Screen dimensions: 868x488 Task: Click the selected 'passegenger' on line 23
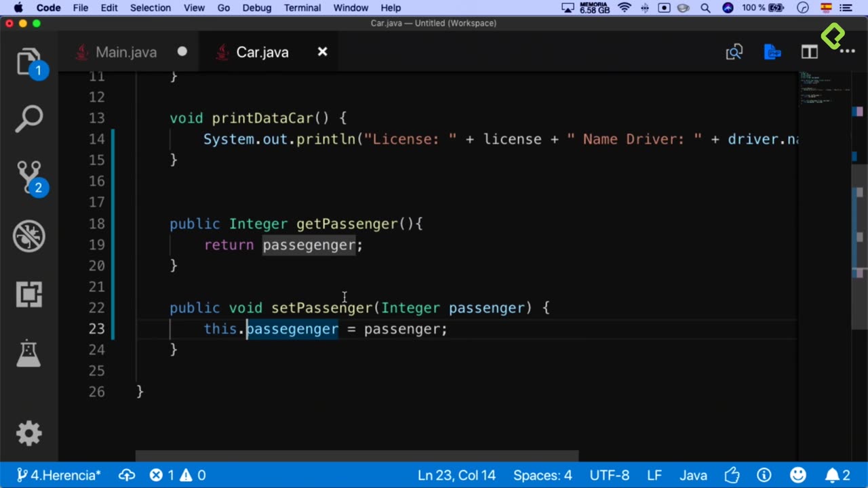(x=292, y=329)
